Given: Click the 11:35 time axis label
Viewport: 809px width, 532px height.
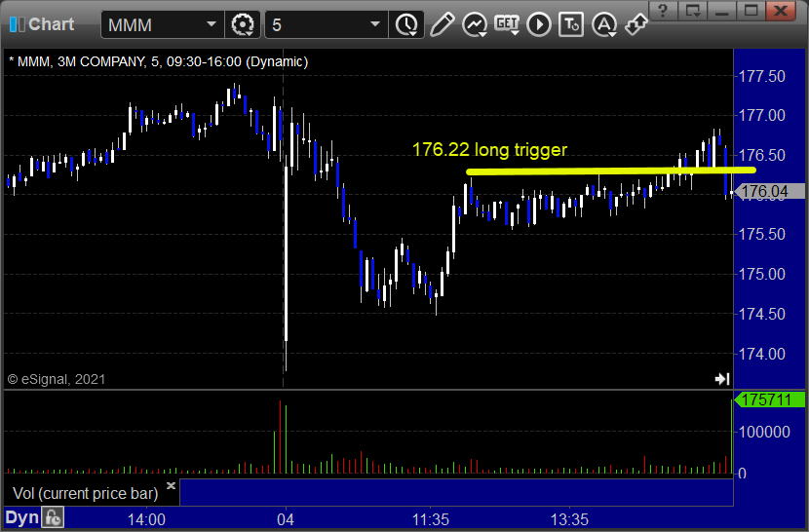Looking at the screenshot, I should [x=430, y=519].
